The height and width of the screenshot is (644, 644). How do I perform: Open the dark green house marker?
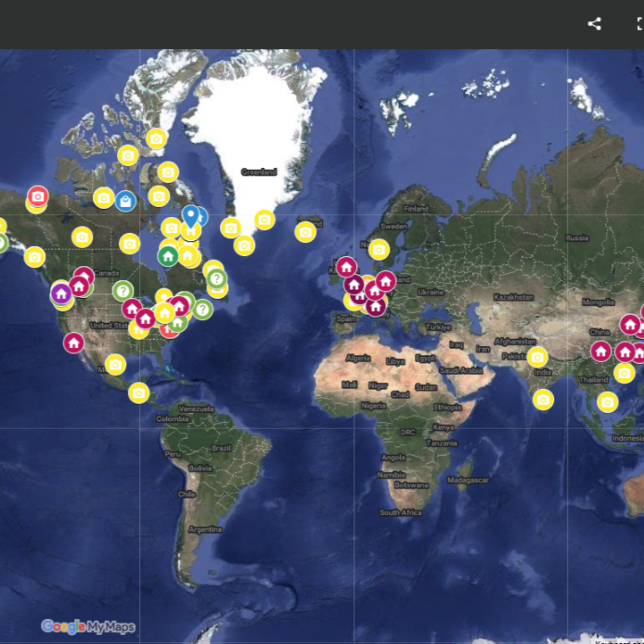coord(168,256)
